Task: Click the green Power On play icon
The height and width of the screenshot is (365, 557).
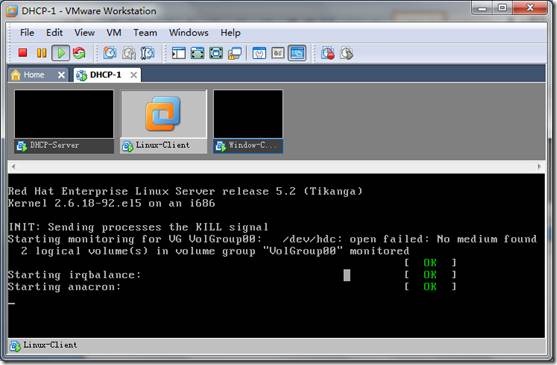Action: point(61,53)
